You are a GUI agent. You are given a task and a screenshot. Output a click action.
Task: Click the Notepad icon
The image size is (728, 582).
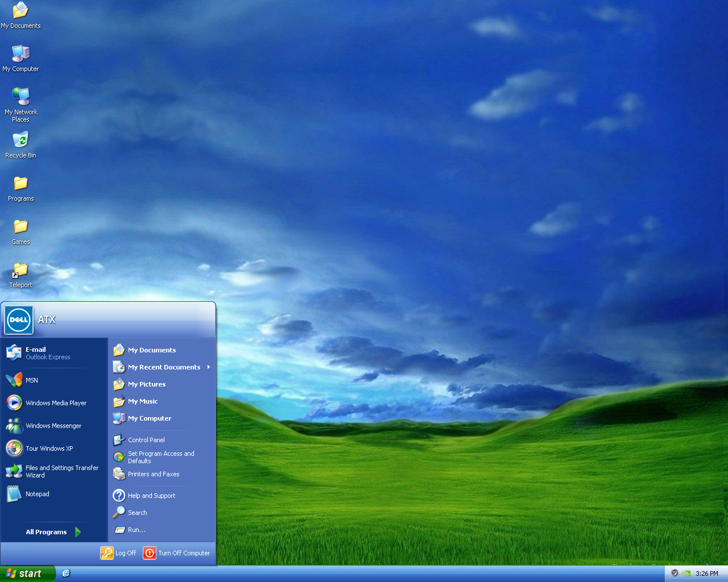(14, 494)
